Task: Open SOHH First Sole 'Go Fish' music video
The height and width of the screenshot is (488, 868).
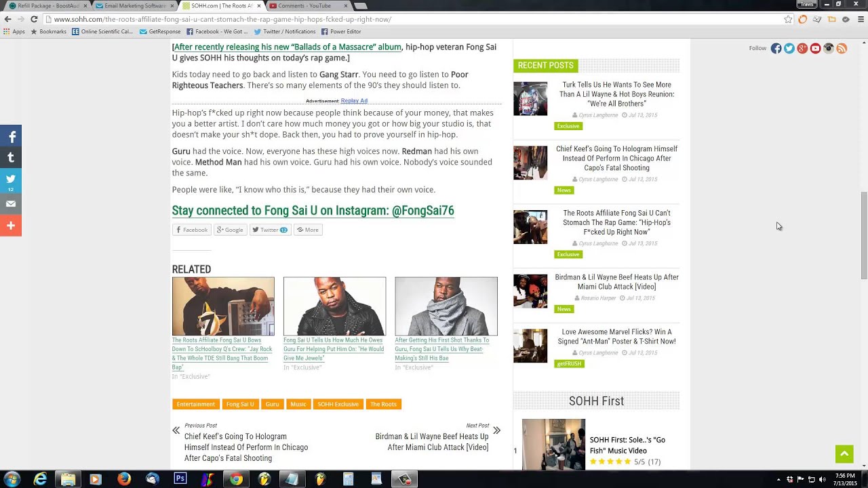Action: pyautogui.click(x=627, y=445)
